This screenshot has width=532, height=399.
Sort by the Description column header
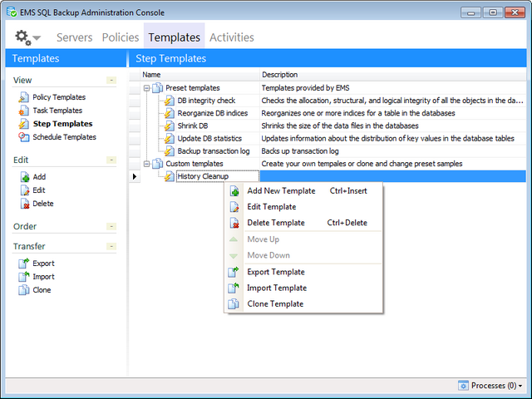pos(393,75)
